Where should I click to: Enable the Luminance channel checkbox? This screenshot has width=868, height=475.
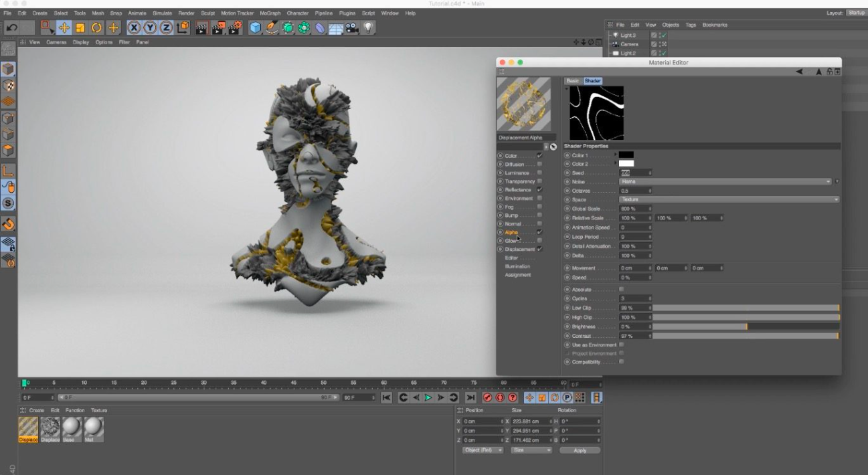tap(539, 173)
